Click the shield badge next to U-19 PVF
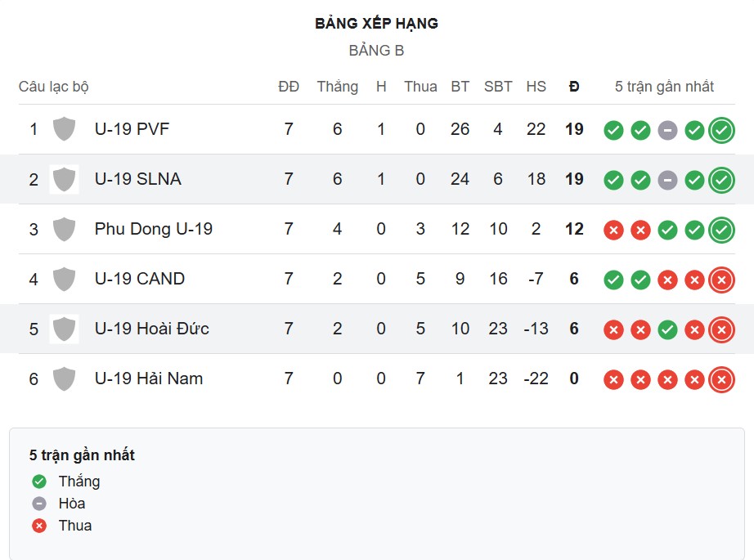Screen dimensions: 754x560 64,128
